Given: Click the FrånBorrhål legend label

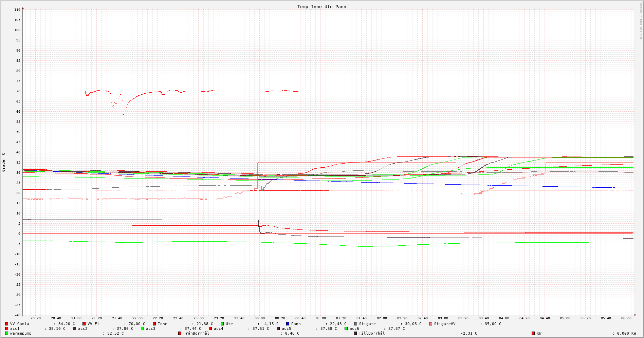Looking at the screenshot, I should [196, 333].
